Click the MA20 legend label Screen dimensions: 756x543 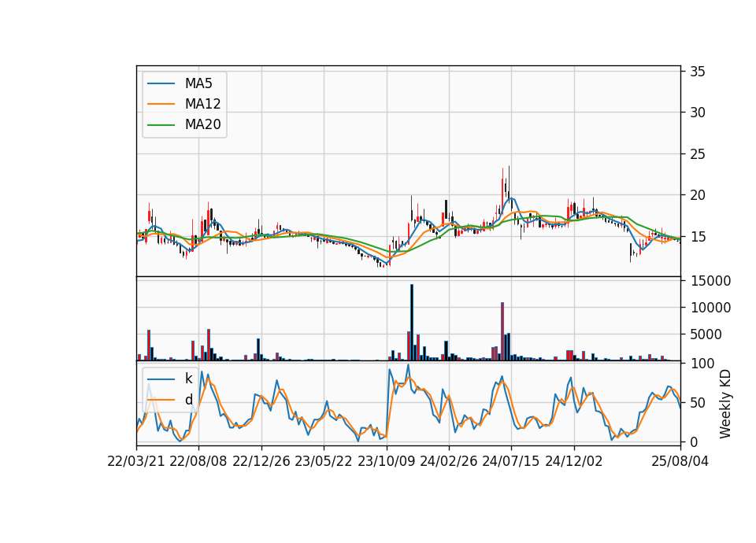(x=202, y=125)
